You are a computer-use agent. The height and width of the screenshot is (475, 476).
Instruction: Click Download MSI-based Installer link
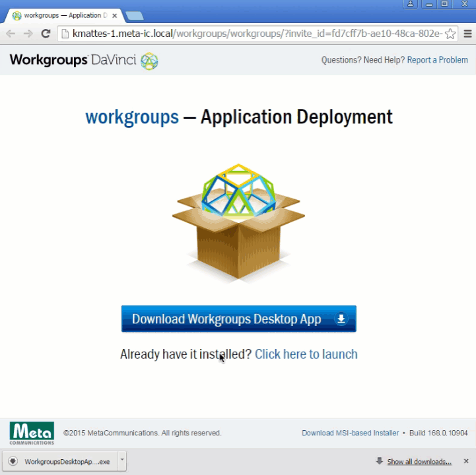[351, 433]
